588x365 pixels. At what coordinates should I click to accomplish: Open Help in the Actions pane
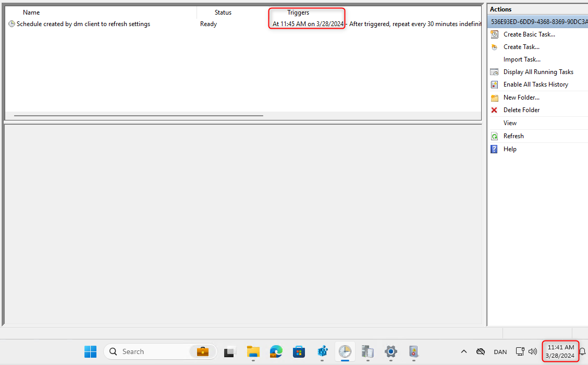pyautogui.click(x=510, y=149)
